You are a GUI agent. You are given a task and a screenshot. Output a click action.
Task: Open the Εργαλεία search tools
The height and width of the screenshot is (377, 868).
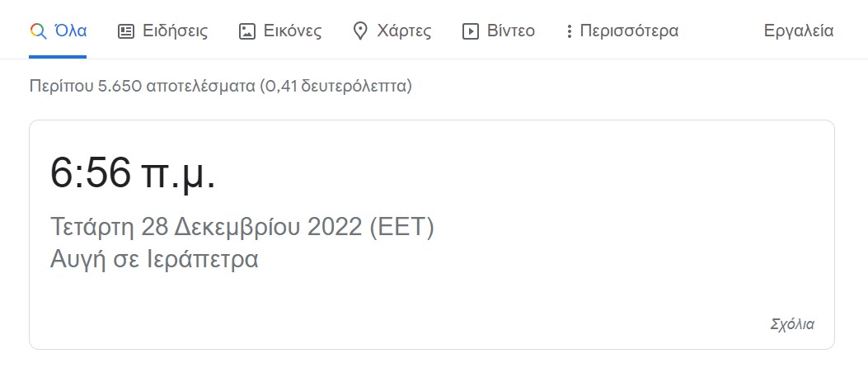tap(799, 31)
